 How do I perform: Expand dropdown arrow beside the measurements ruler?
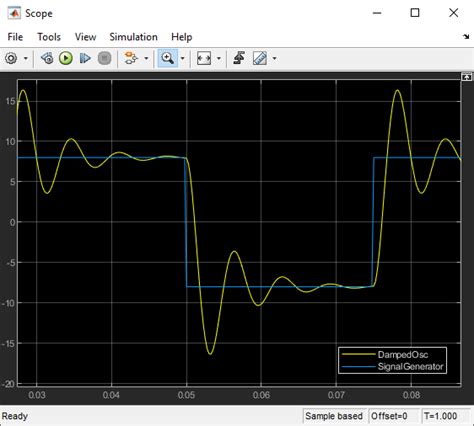point(274,58)
